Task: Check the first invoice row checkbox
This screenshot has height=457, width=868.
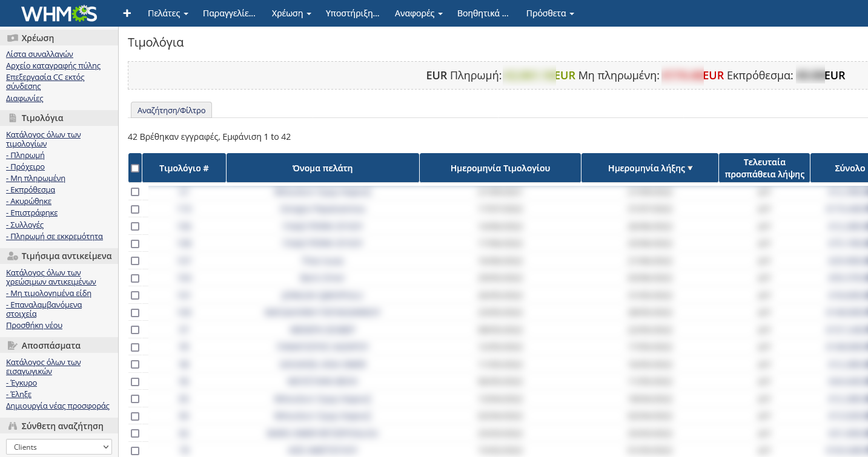Action: pos(135,192)
